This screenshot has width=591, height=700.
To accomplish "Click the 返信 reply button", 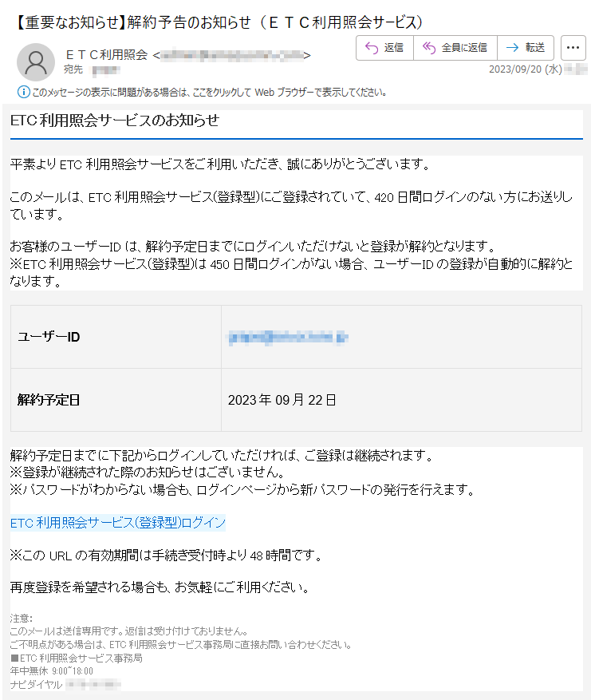I will tap(384, 48).
